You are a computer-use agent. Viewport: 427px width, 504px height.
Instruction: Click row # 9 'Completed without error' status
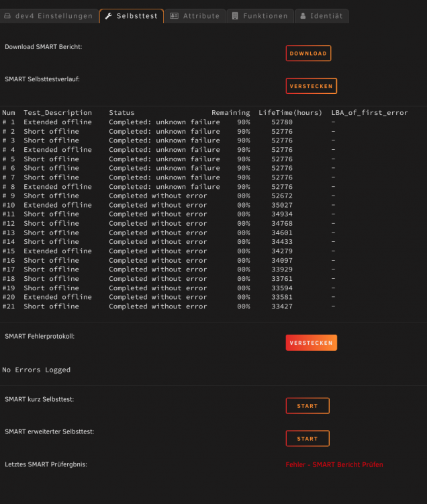pyautogui.click(x=158, y=196)
